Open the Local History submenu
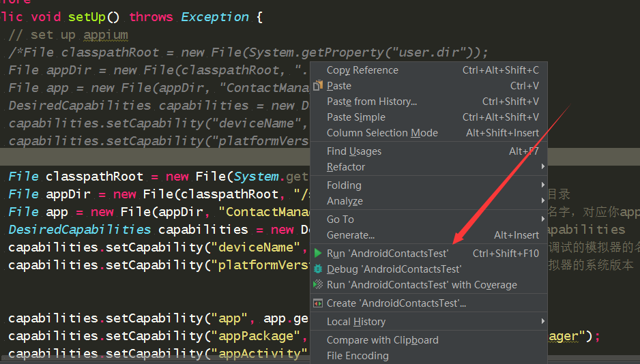The height and width of the screenshot is (364, 640). pyautogui.click(x=428, y=322)
